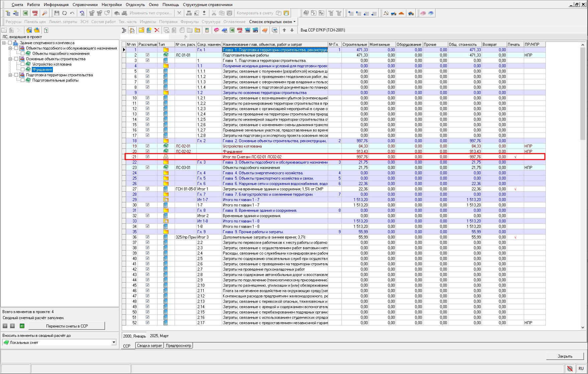The width and height of the screenshot is (588, 374).
Task: Click the 'Закрыть' button
Action: tap(565, 356)
